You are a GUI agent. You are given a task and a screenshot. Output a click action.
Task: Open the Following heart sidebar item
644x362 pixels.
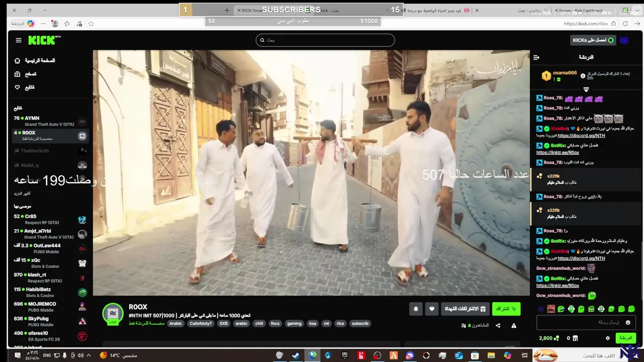pyautogui.click(x=24, y=87)
